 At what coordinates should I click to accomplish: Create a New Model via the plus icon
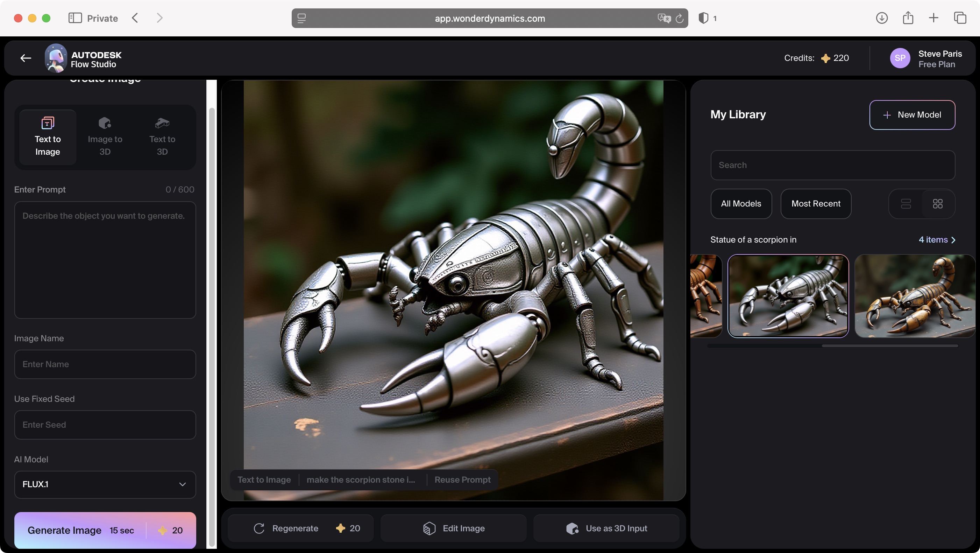pyautogui.click(x=887, y=114)
